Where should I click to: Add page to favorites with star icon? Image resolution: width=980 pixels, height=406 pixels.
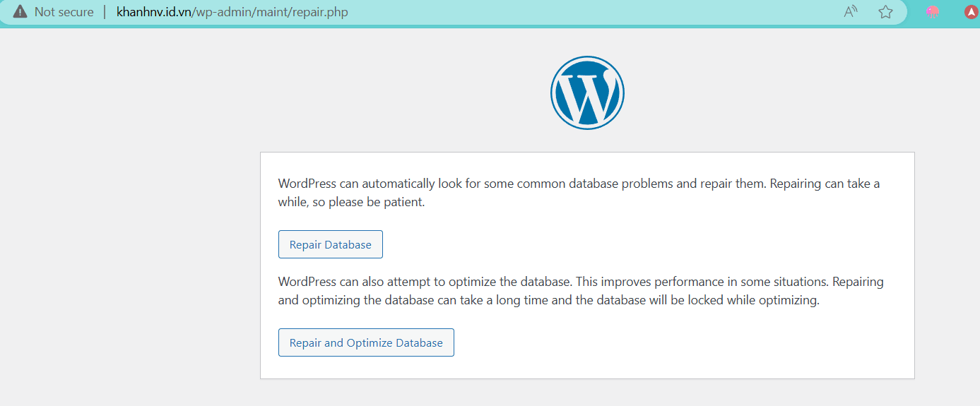885,12
